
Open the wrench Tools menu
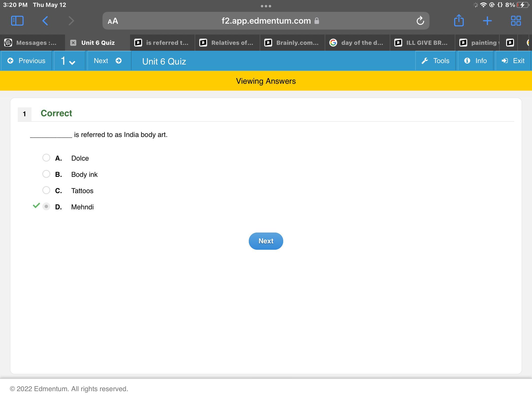[x=435, y=61]
